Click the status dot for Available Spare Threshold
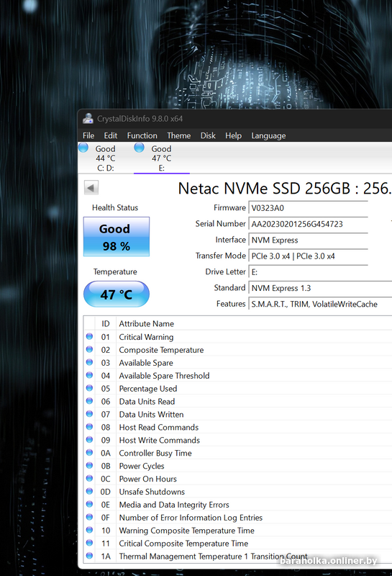 (x=89, y=375)
